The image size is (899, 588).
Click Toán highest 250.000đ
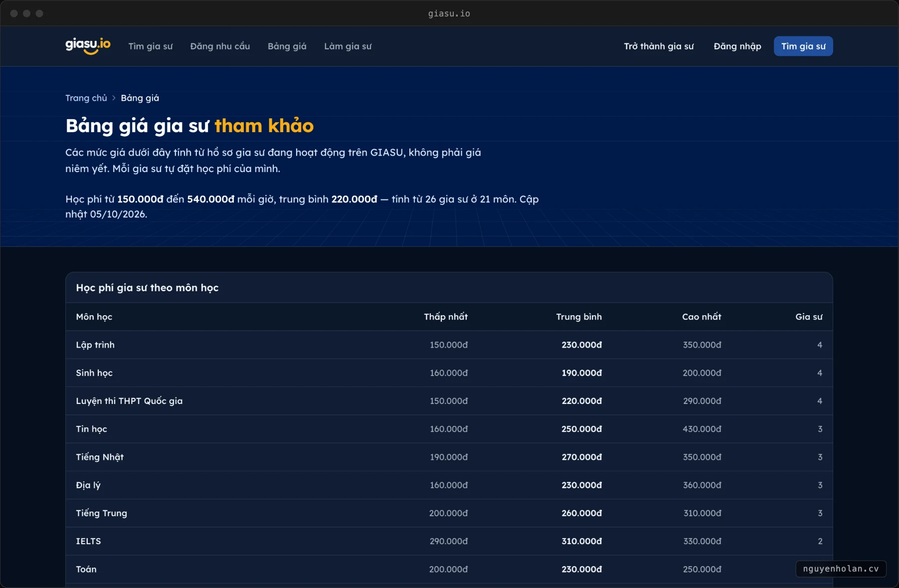(702, 569)
